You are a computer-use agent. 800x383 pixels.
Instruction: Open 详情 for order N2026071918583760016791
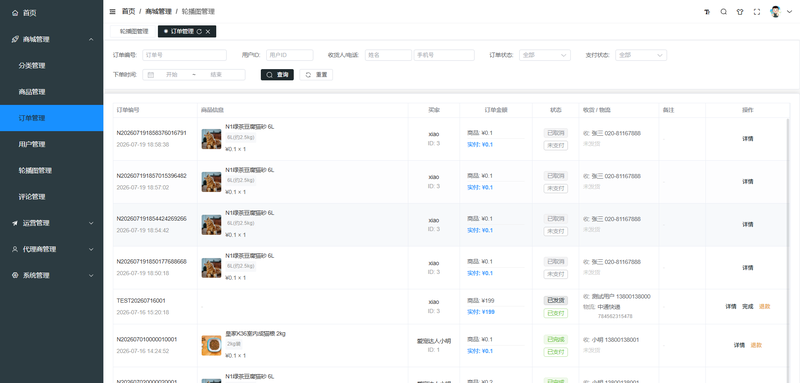747,139
